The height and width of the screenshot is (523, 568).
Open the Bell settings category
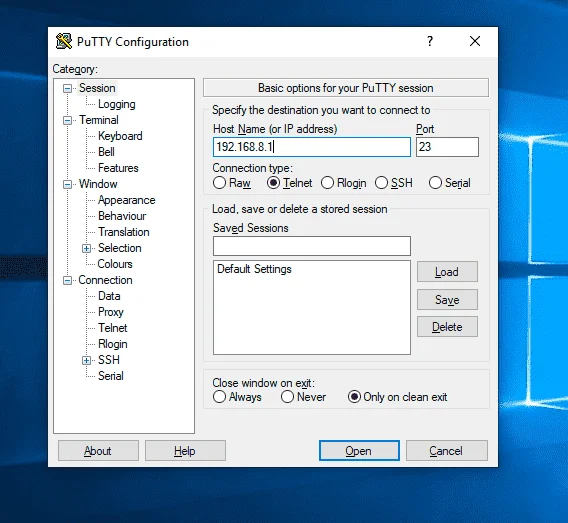tap(106, 152)
